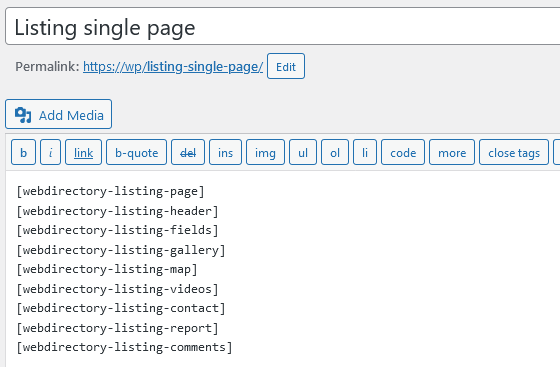Screen dimensions: 560x367
Task: Click the Add Media camera icon
Action: pos(23,115)
